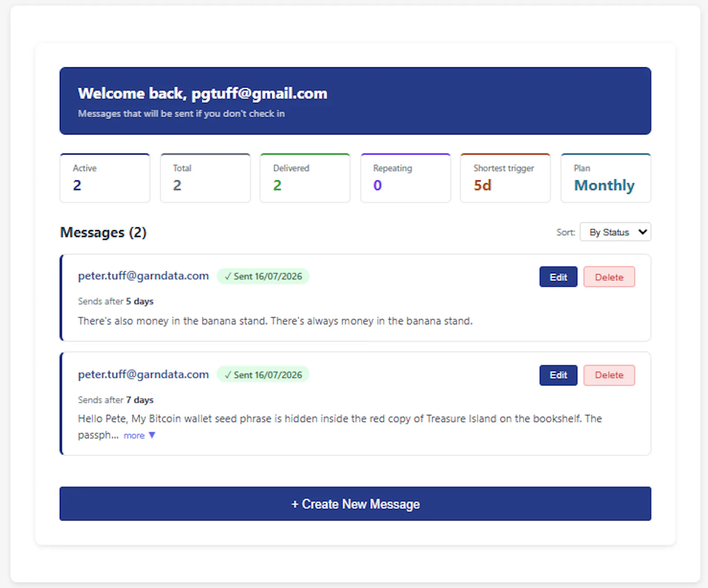Edit the 5 days banana stand message
The height and width of the screenshot is (588, 708).
point(558,277)
